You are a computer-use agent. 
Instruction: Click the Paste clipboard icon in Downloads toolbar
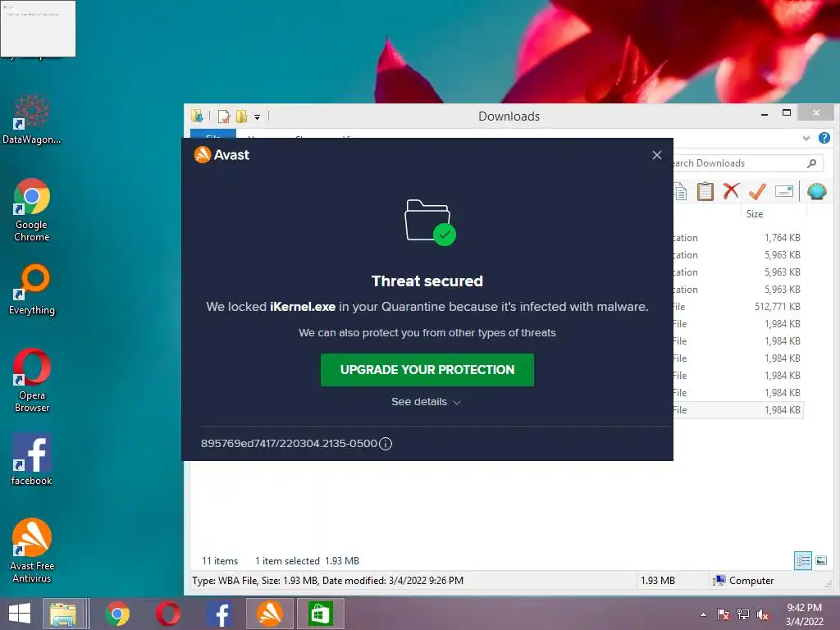pos(705,191)
